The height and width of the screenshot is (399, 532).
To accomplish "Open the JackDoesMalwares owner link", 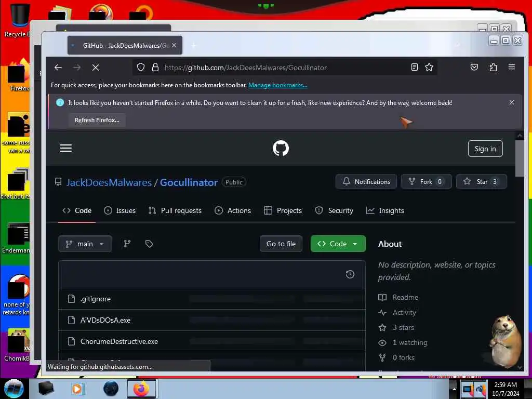I will 109,182.
